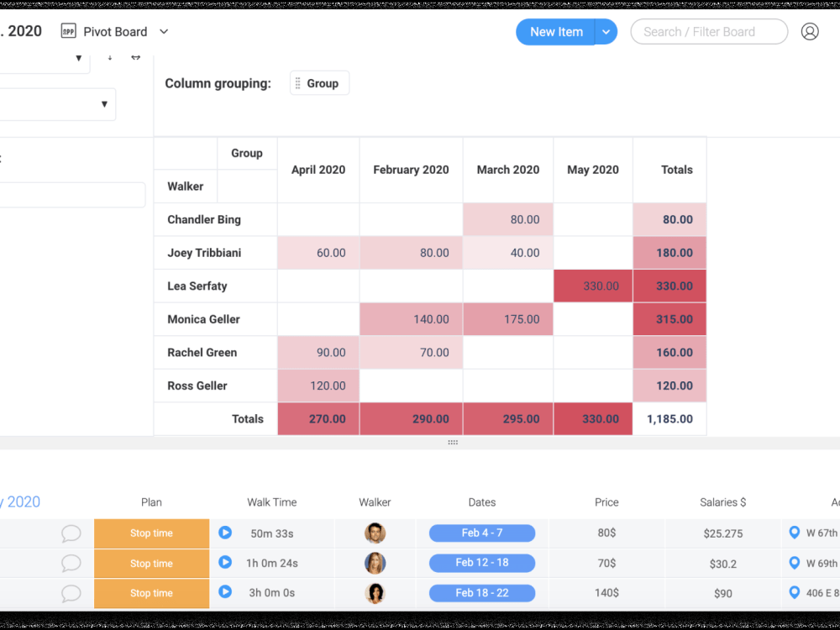Start timer for the 50m 33s walk
Viewport: 840px width, 630px height.
[x=225, y=533]
